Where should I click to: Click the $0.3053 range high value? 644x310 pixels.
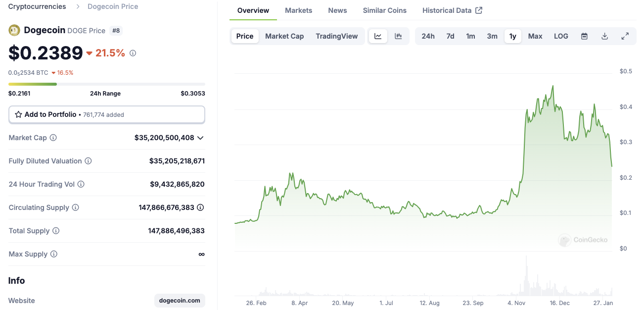(193, 93)
